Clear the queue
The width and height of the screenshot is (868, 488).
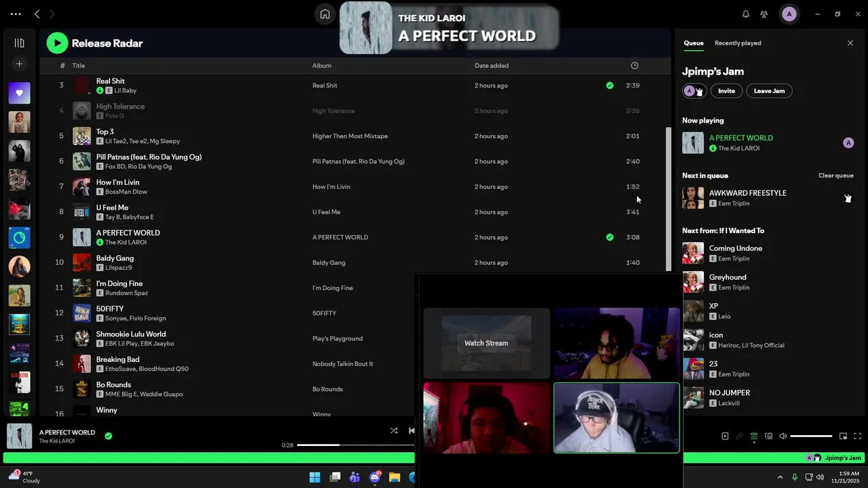click(x=835, y=176)
